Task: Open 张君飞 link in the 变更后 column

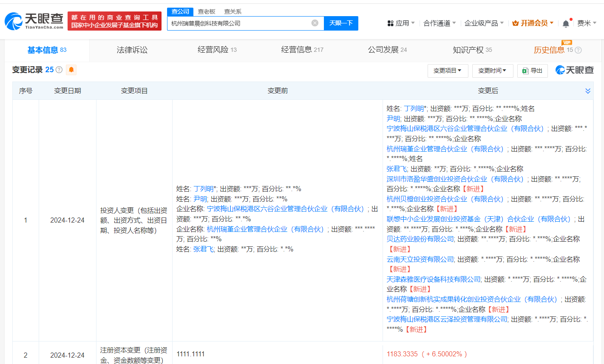Action: tap(397, 169)
